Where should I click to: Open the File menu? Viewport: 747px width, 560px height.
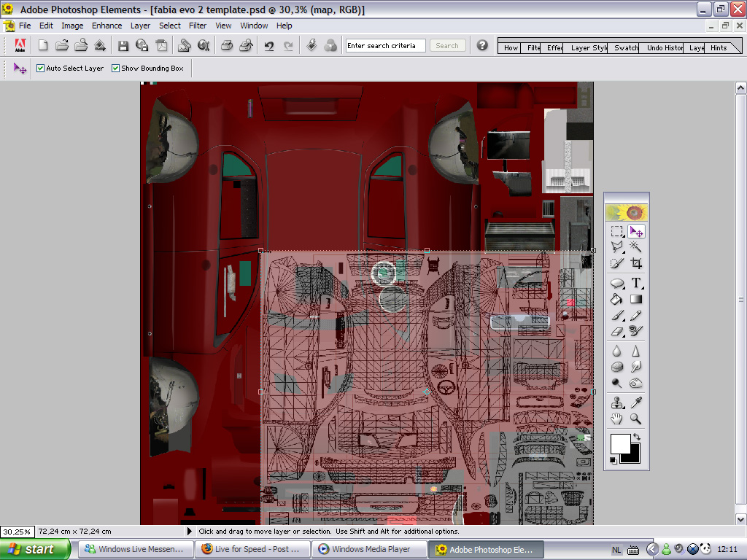[x=25, y=26]
